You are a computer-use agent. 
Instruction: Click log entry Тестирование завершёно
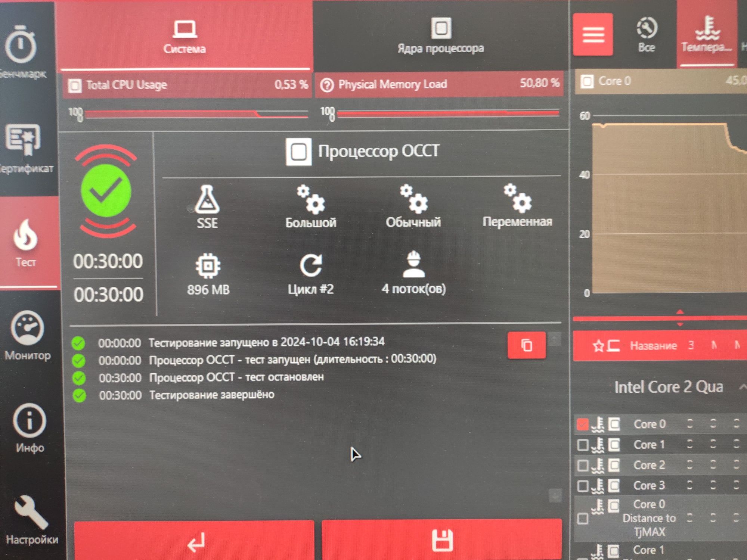click(x=212, y=395)
